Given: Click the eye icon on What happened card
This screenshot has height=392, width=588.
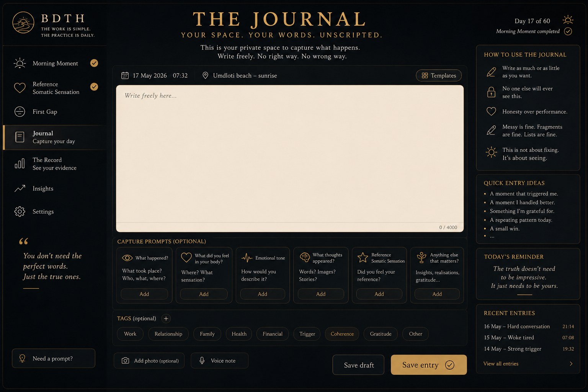Looking at the screenshot, I should (x=127, y=258).
